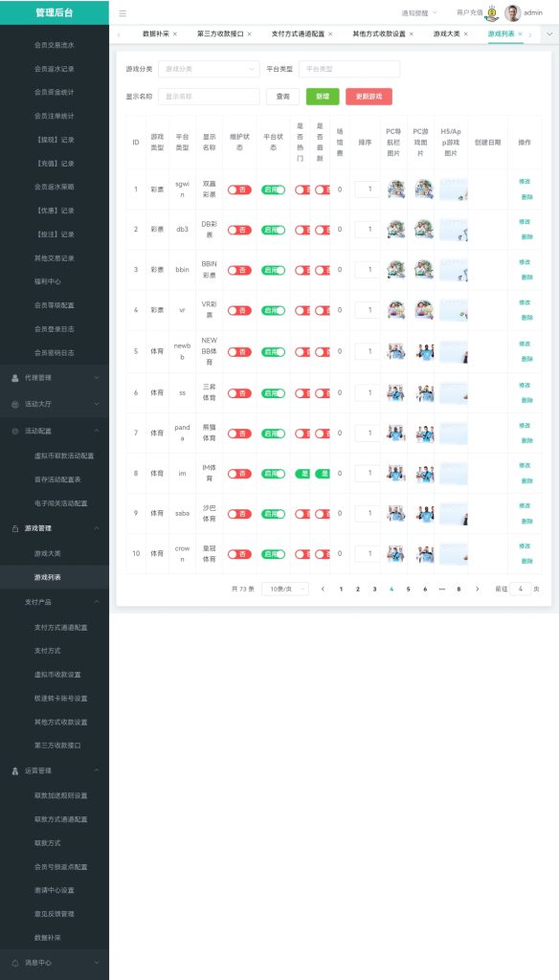Go to page 5 in pagination

pyautogui.click(x=409, y=590)
